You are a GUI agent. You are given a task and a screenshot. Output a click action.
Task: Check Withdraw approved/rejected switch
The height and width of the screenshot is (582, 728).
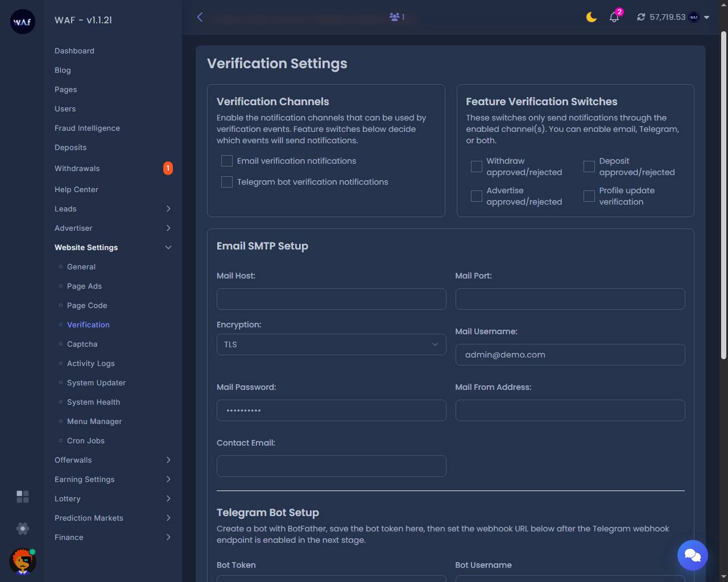coord(477,167)
